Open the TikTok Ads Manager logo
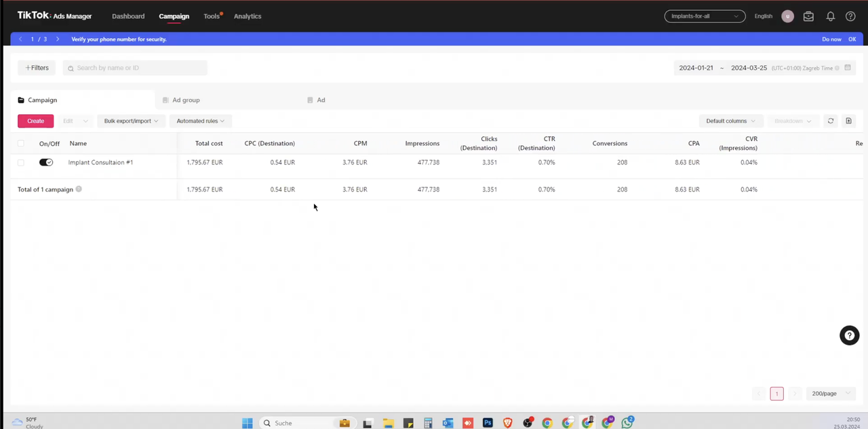Viewport: 868px width, 429px height. coord(54,16)
